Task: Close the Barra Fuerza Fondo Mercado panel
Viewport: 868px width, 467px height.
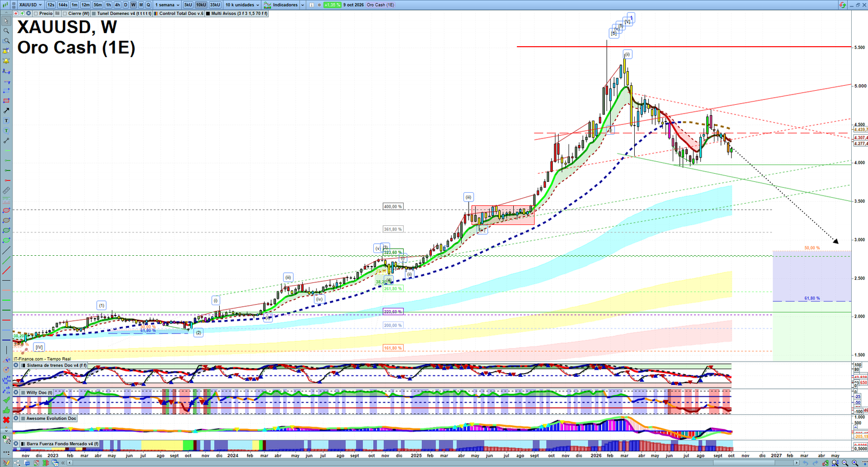Action: click(16, 444)
